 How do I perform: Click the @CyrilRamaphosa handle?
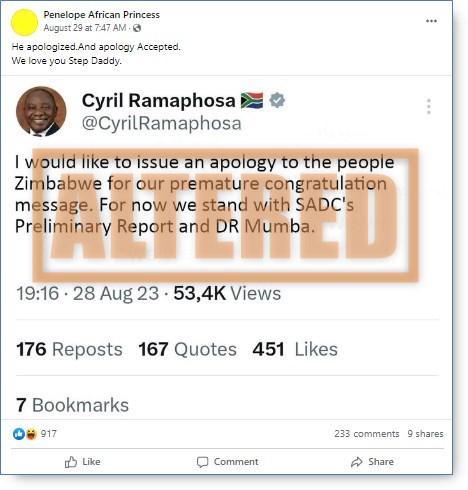(162, 123)
